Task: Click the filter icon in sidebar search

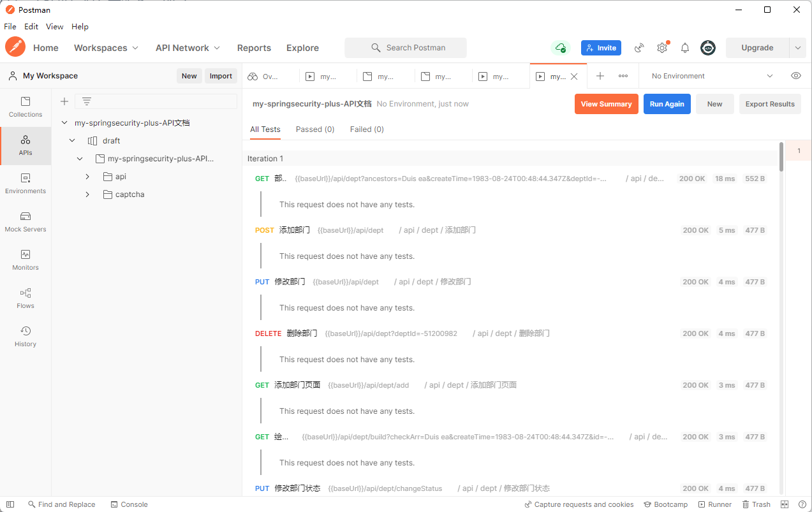Action: (x=87, y=101)
